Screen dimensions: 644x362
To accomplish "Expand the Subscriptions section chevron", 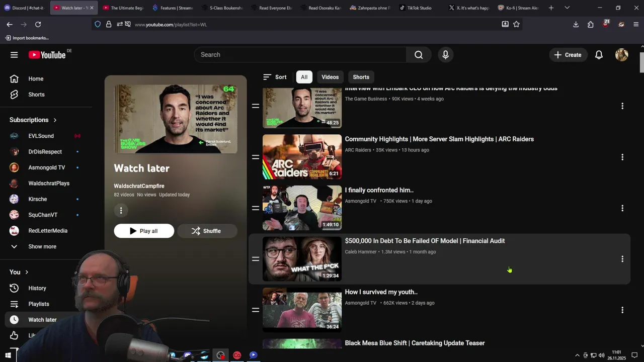I will click(55, 120).
